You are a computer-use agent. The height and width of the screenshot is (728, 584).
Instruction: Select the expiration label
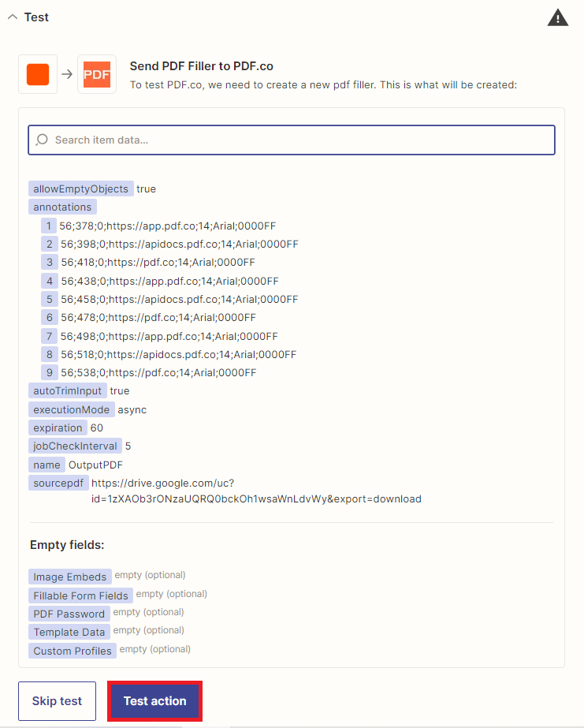[x=58, y=427]
